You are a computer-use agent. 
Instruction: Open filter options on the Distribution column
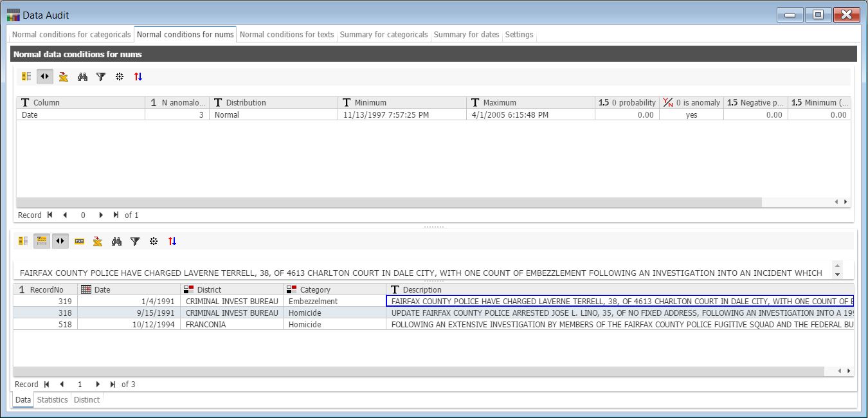219,102
